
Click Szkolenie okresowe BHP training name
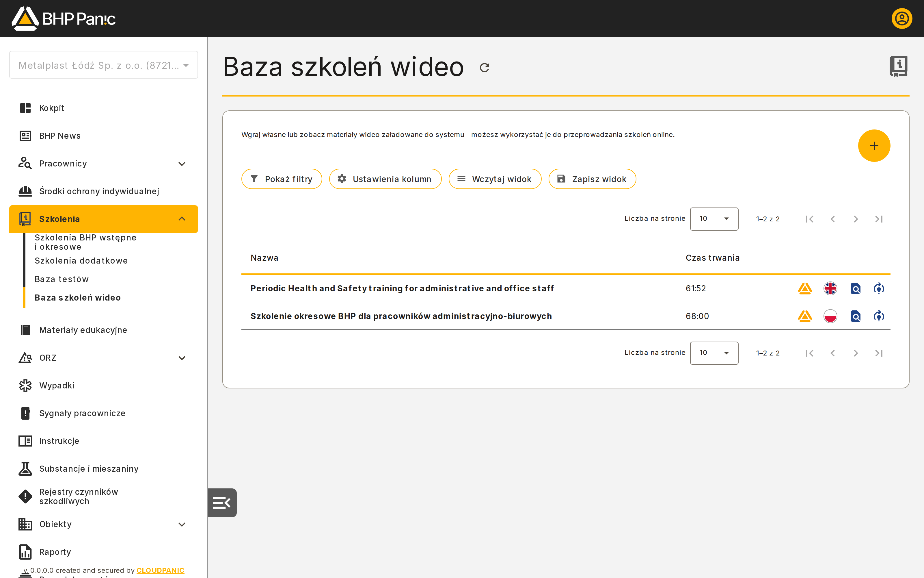tap(401, 316)
